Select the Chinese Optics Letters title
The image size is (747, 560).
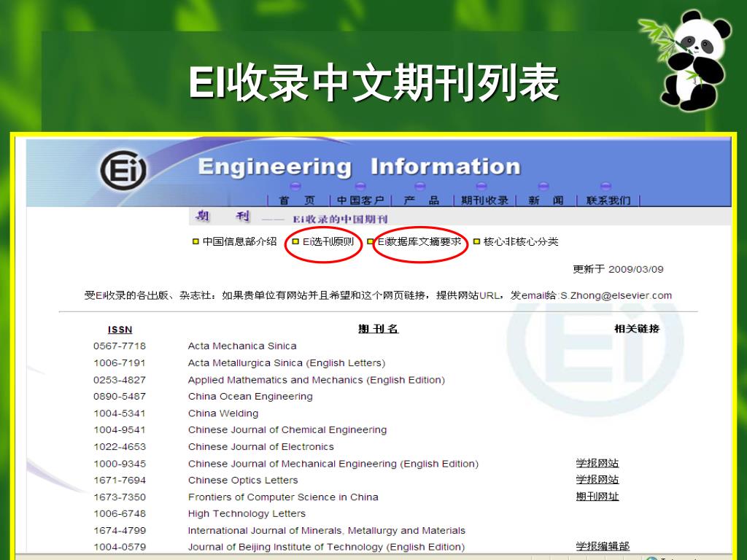click(243, 480)
